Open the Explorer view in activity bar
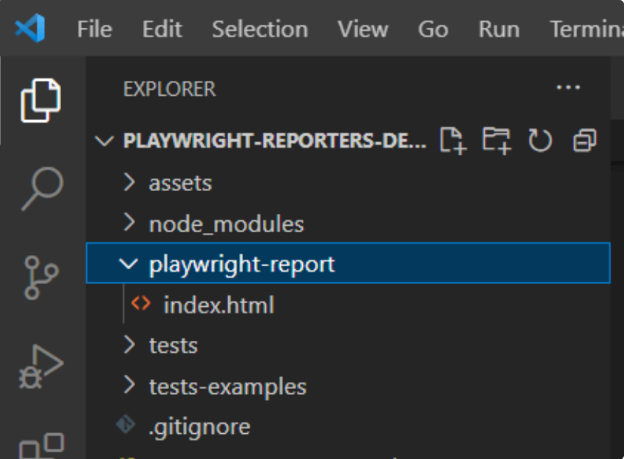 pos(41,99)
